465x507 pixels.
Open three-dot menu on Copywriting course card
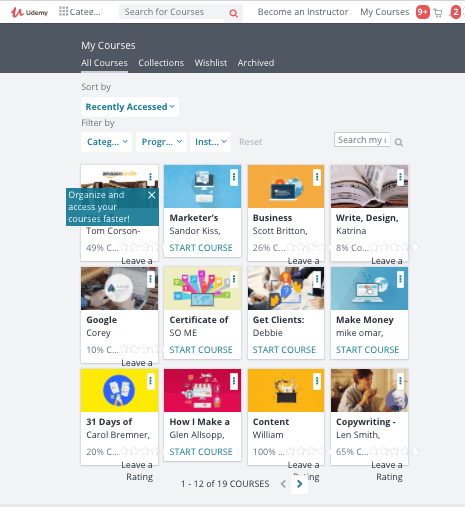pos(400,381)
